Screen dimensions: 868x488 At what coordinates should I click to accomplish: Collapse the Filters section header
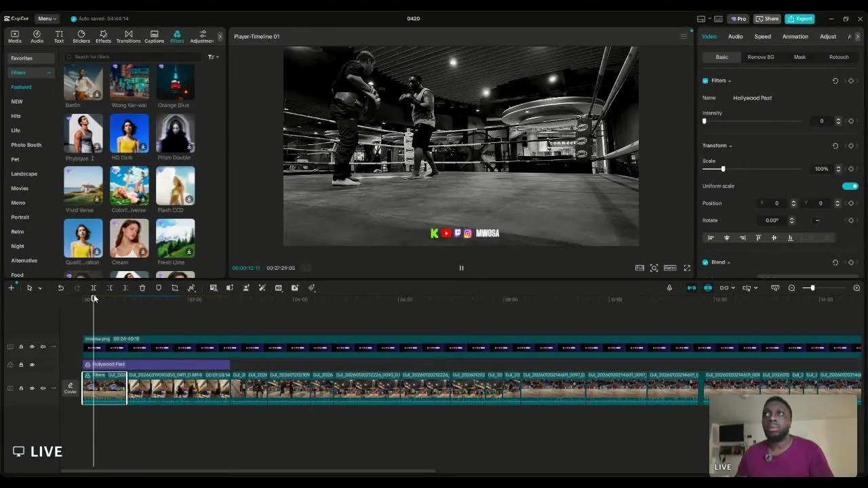pyautogui.click(x=729, y=81)
